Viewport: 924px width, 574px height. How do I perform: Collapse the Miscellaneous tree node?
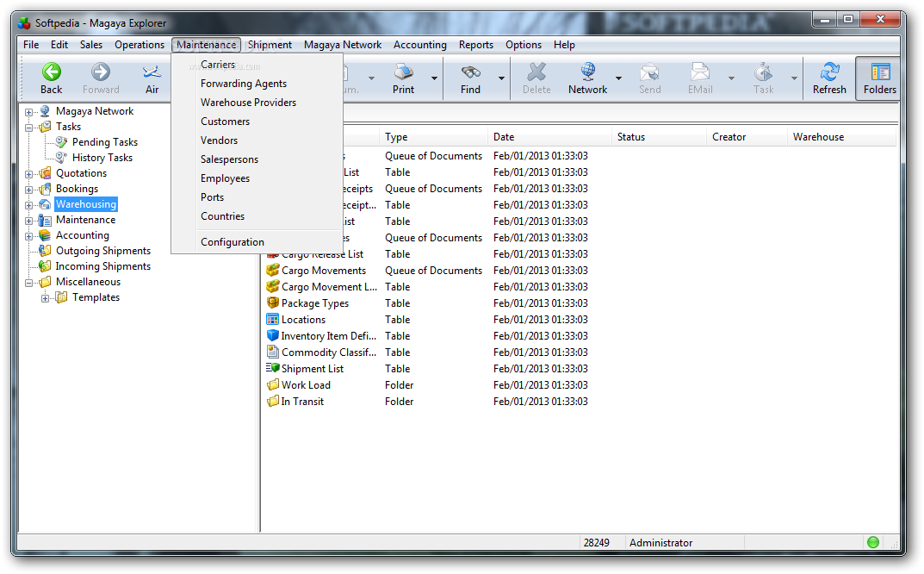click(x=28, y=283)
